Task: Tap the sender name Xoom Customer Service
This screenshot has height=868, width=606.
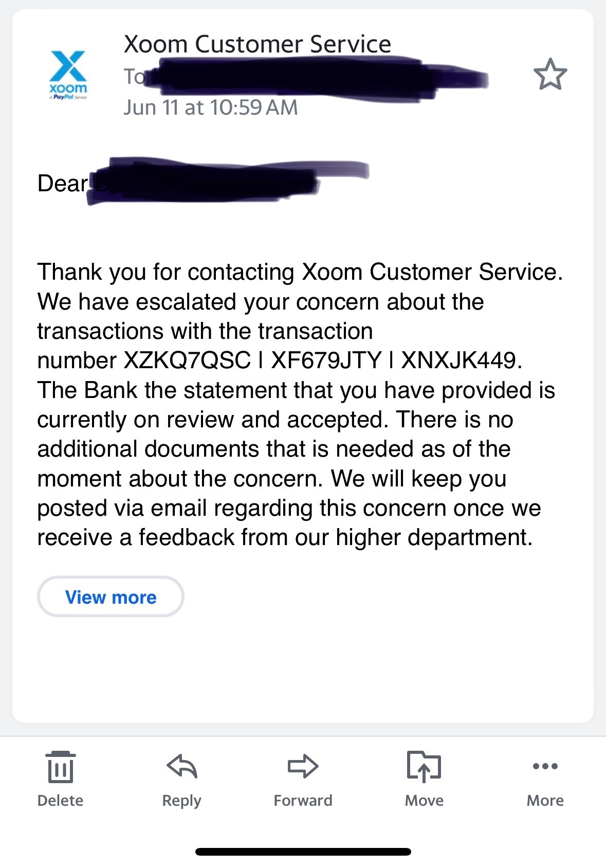Action: point(257,44)
